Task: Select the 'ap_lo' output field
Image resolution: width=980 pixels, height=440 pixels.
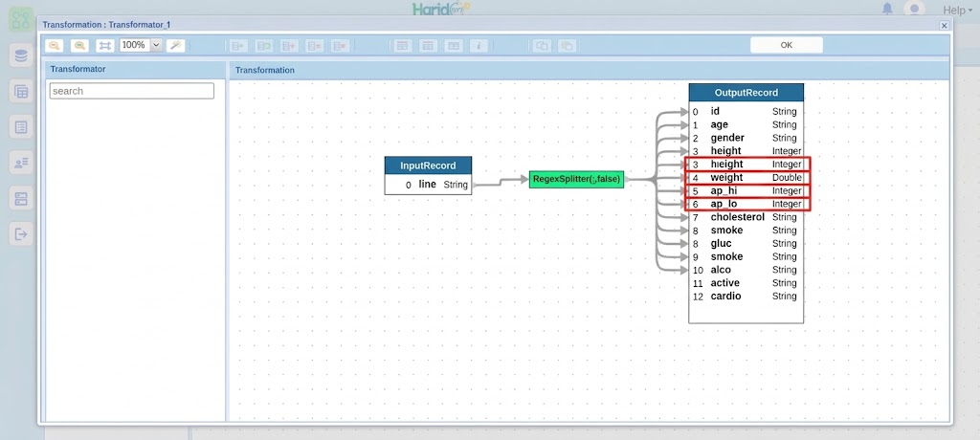Action: pyautogui.click(x=747, y=204)
